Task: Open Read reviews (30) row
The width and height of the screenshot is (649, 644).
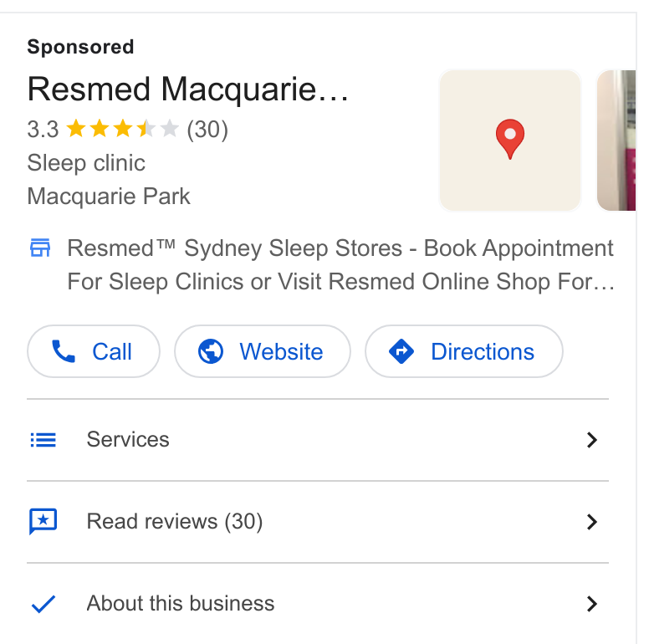Action: click(318, 522)
